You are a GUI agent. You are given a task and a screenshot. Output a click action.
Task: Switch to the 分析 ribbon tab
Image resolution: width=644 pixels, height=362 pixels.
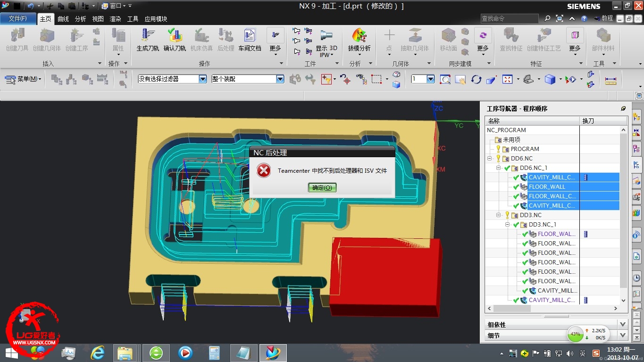(81, 19)
